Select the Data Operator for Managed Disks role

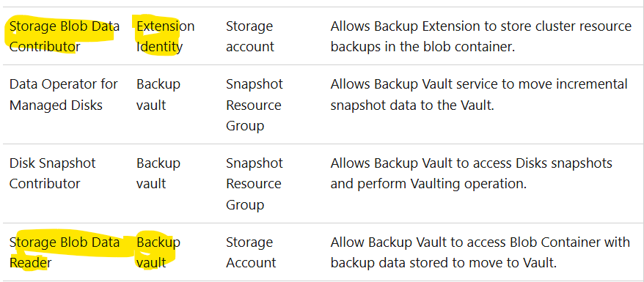pos(64,94)
